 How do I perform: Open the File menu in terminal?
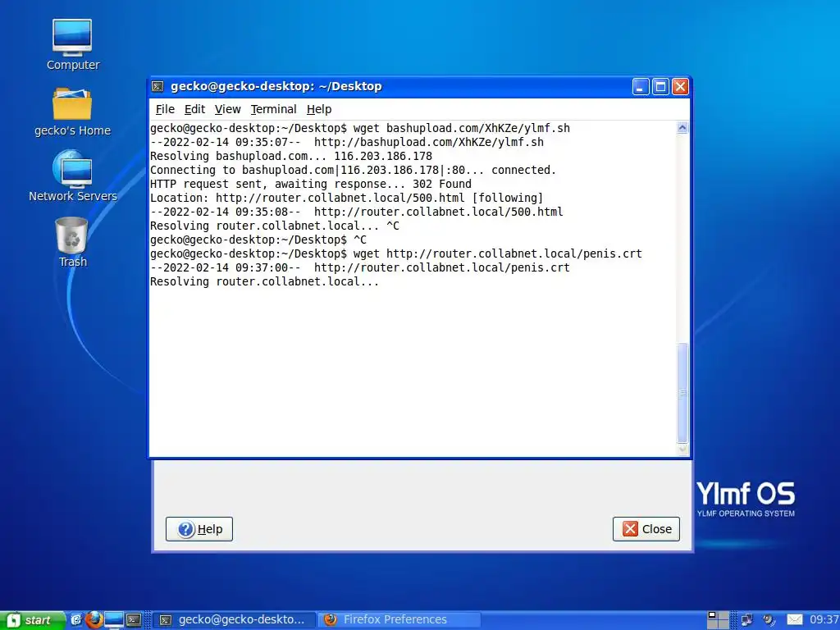(165, 109)
